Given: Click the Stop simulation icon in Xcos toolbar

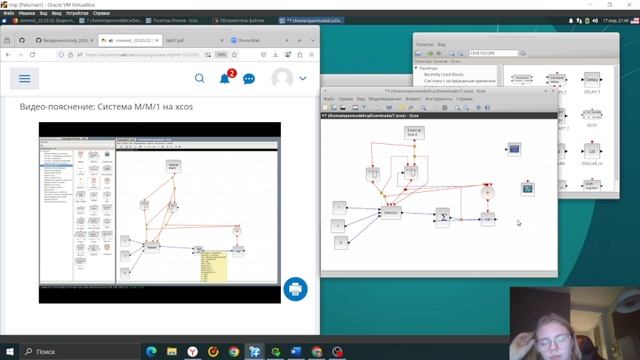Looking at the screenshot, I should tap(445, 108).
